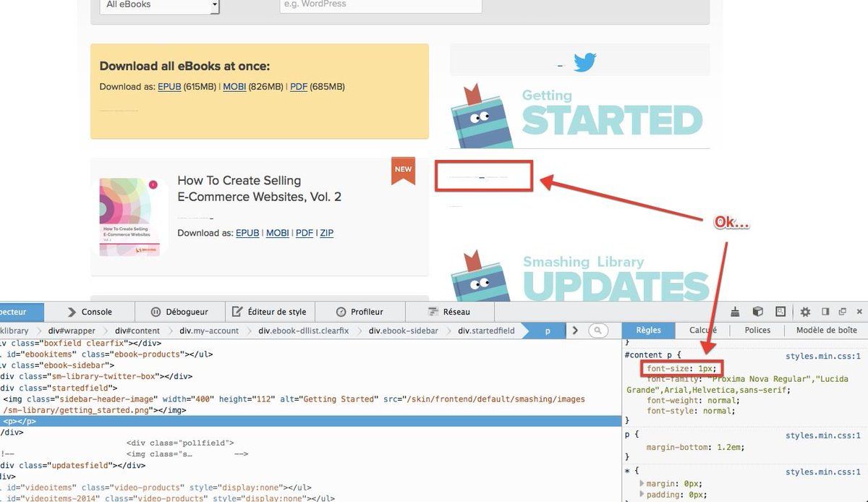Image resolution: width=868 pixels, height=502 pixels.
Task: Download E-Commerce Vol. 2 as MOBI
Action: coord(277,233)
